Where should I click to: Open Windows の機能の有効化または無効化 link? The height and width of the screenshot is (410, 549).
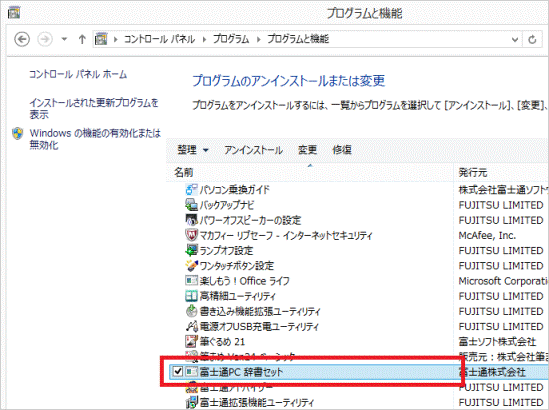95,139
